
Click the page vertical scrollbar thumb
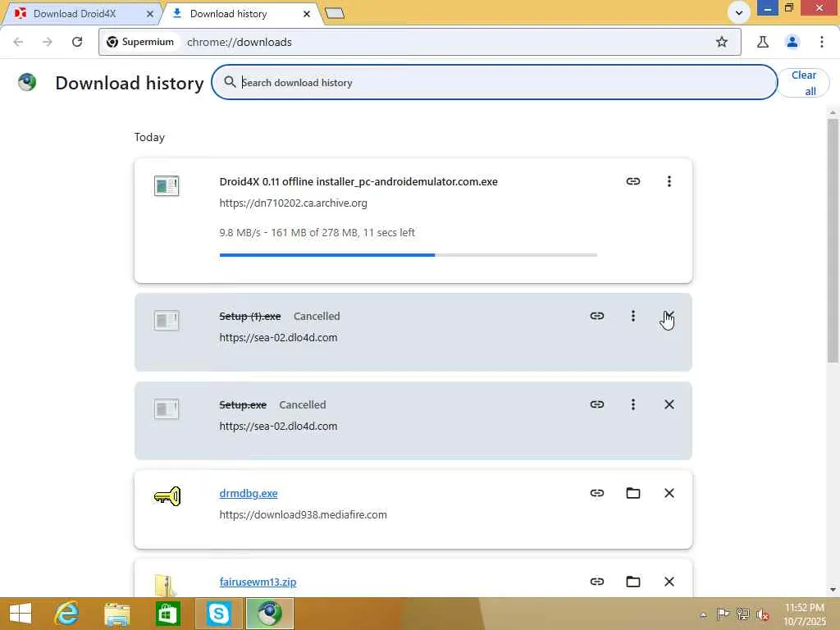[x=833, y=241]
